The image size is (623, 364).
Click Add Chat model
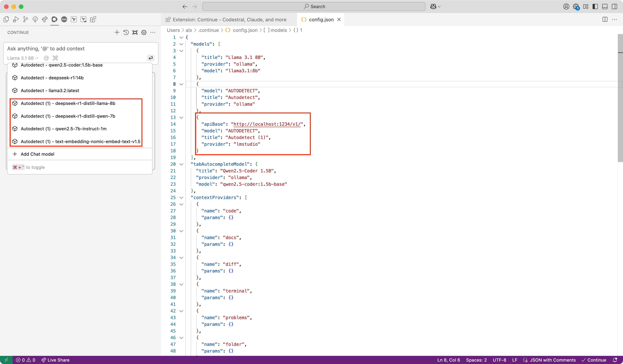[37, 154]
